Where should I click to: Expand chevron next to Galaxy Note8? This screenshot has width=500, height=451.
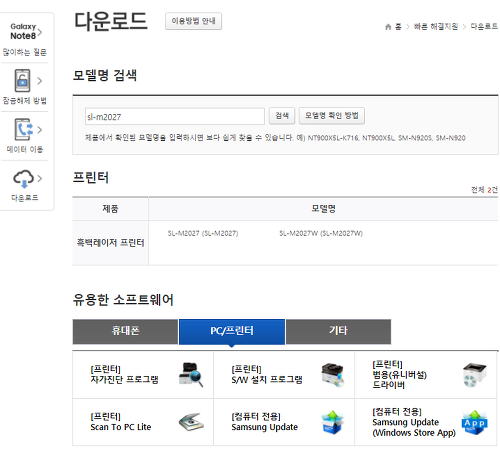[40, 32]
